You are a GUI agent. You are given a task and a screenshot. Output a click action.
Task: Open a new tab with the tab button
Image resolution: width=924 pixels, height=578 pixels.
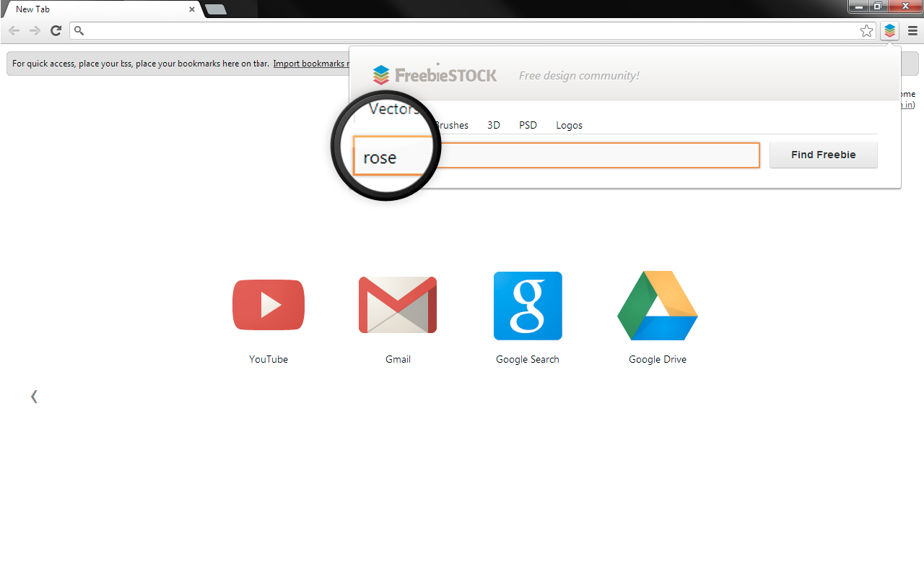216,9
